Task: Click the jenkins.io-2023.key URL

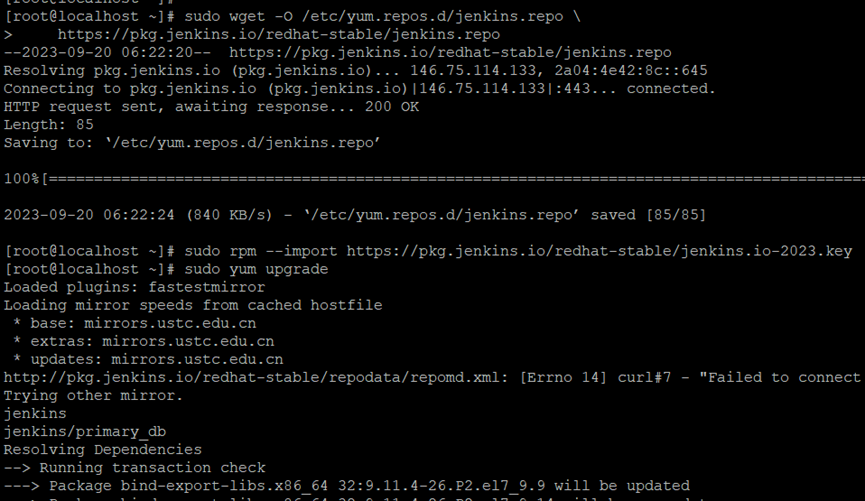Action: 599,251
